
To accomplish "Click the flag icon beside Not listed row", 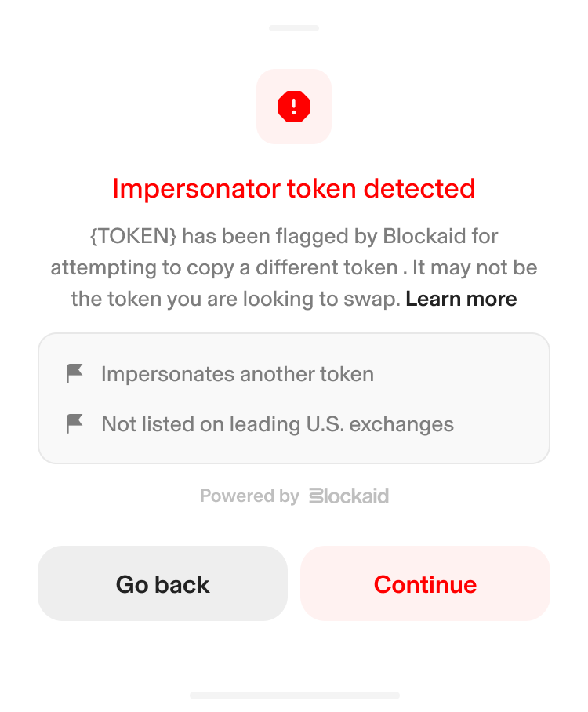I will point(74,423).
